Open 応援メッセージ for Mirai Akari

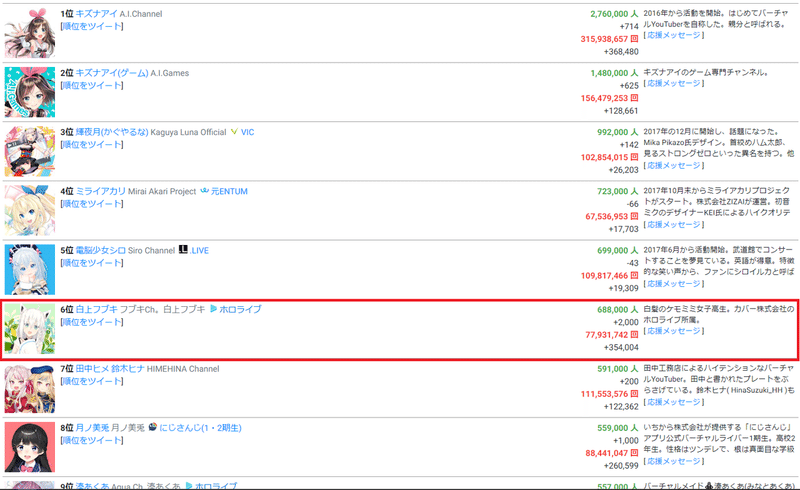tap(673, 225)
